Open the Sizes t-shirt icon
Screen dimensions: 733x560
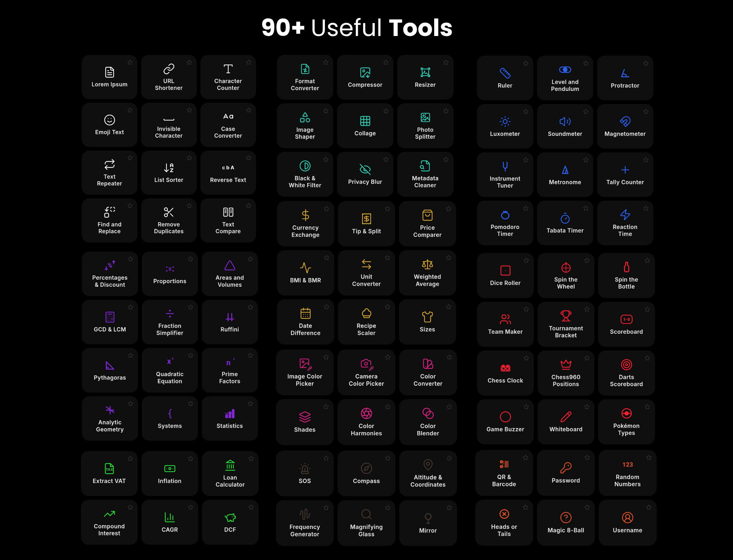click(x=427, y=317)
